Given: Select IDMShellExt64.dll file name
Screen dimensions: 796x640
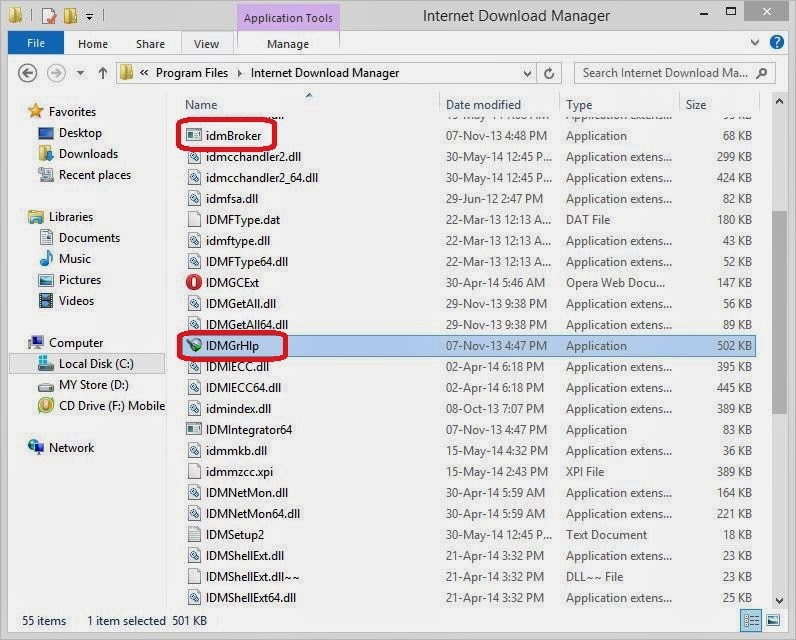Looking at the screenshot, I should [x=251, y=598].
